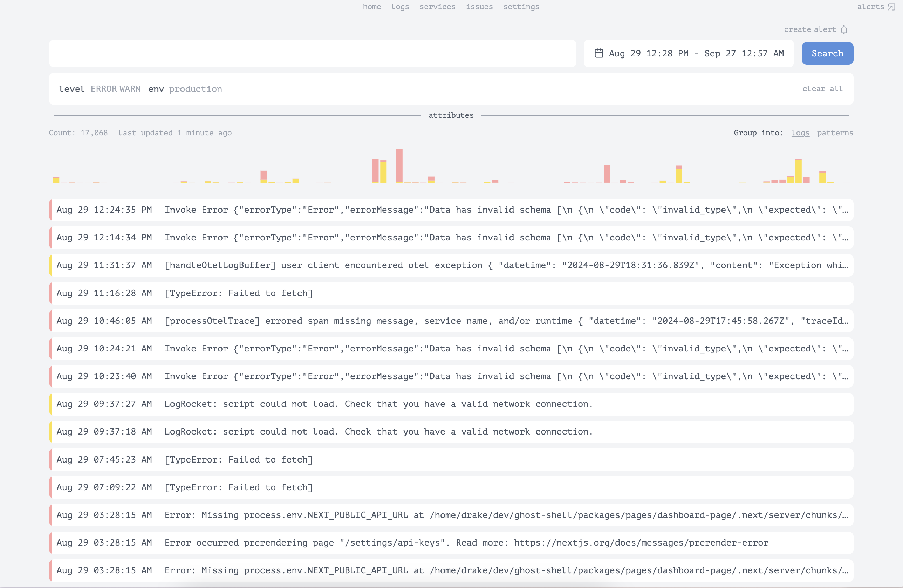Open log entry about /settings/api-keys prerendering error
Screen dimensions: 903x588
[451, 542]
